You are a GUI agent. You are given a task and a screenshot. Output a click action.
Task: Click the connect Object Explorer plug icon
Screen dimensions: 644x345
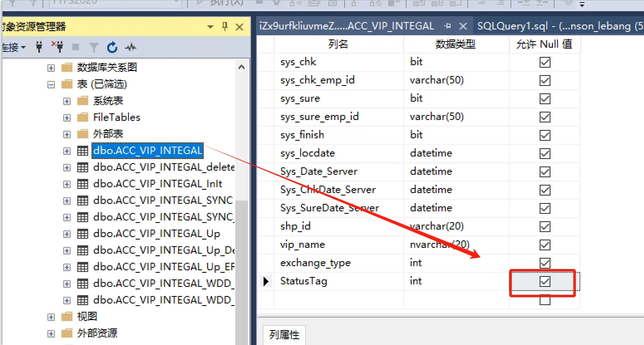pos(39,47)
